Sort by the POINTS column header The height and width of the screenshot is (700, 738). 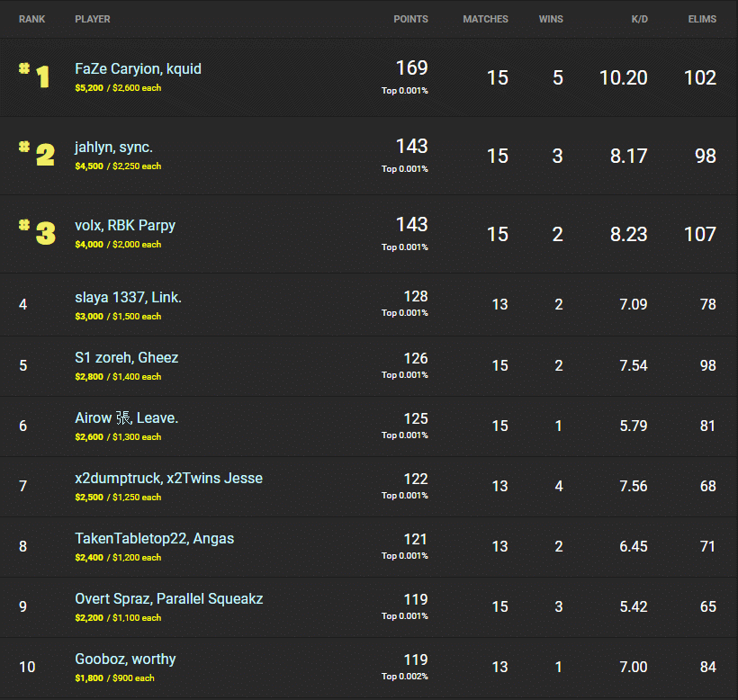click(410, 19)
